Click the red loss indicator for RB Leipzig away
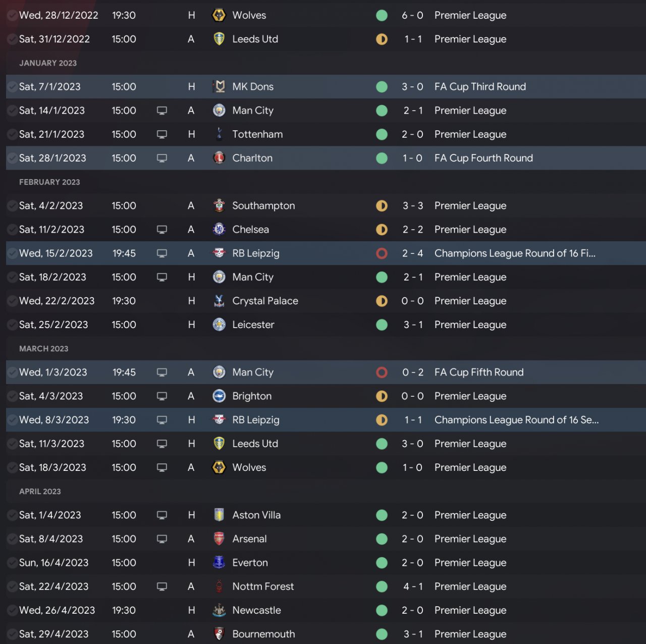 [x=382, y=253]
